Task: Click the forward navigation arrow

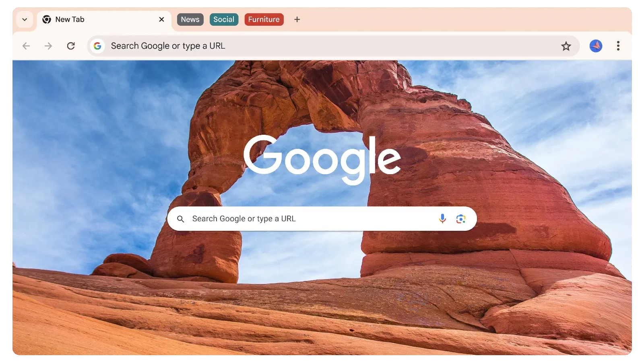Action: coord(48,46)
